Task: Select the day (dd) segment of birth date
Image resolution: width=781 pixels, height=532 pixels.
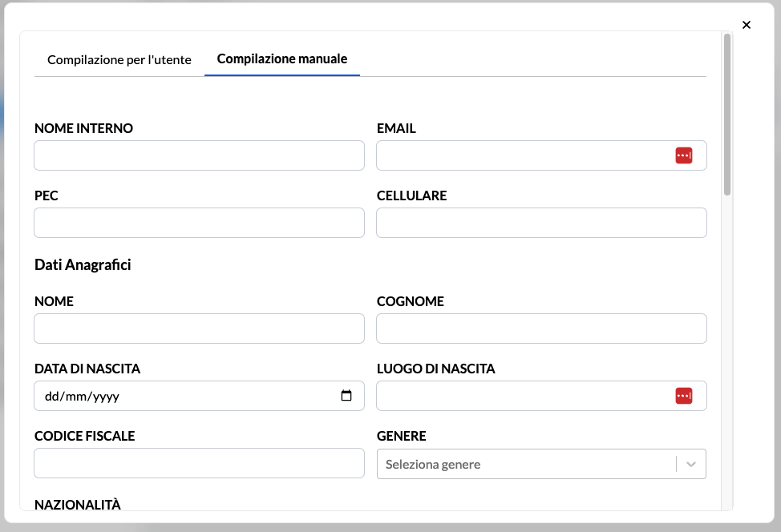Action: (x=53, y=396)
